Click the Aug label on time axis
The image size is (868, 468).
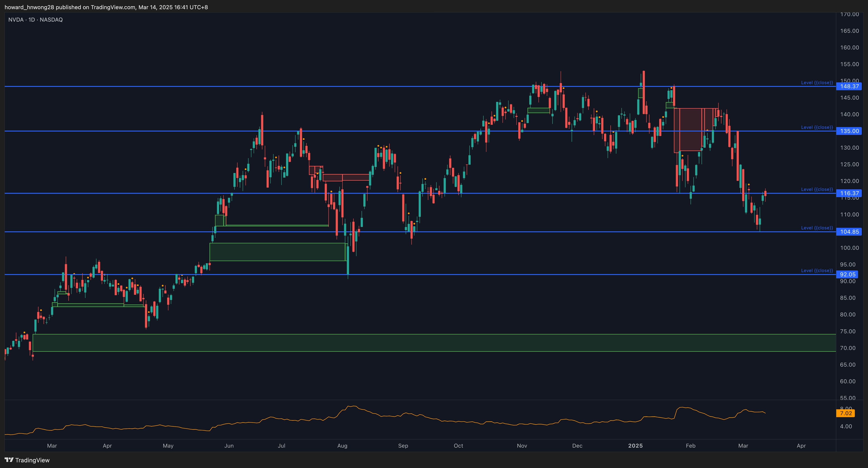[x=342, y=446]
